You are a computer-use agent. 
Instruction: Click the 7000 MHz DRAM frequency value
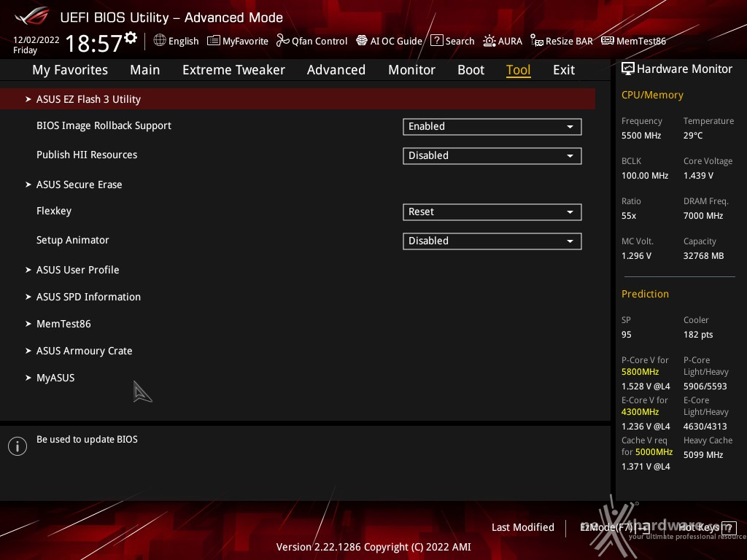click(703, 216)
